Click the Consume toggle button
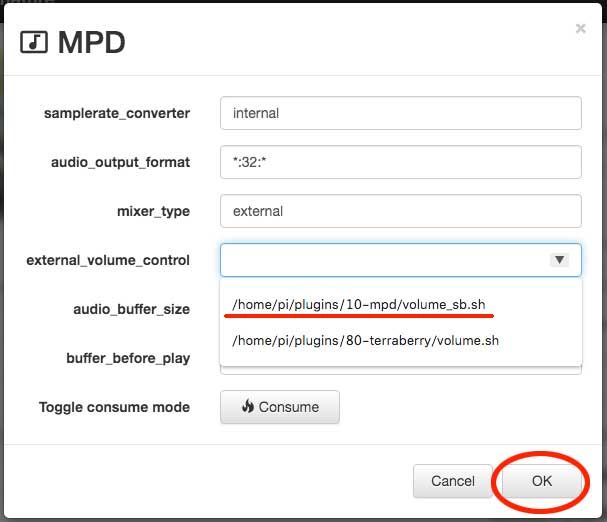Image resolution: width=607 pixels, height=522 pixels. [x=280, y=407]
